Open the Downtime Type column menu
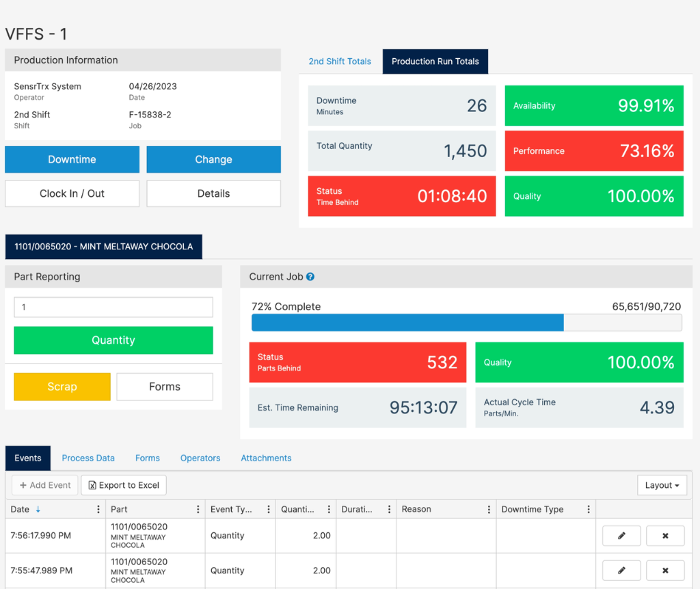 pyautogui.click(x=587, y=509)
